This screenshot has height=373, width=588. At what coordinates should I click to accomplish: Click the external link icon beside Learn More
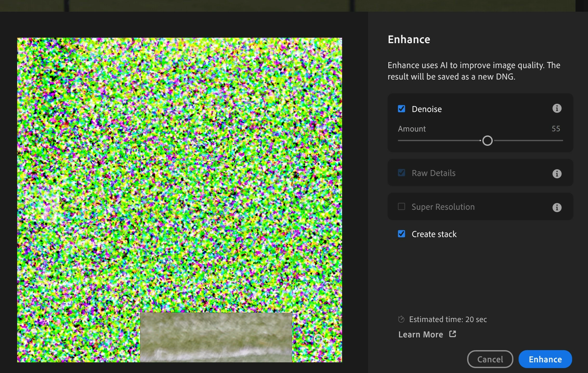453,334
